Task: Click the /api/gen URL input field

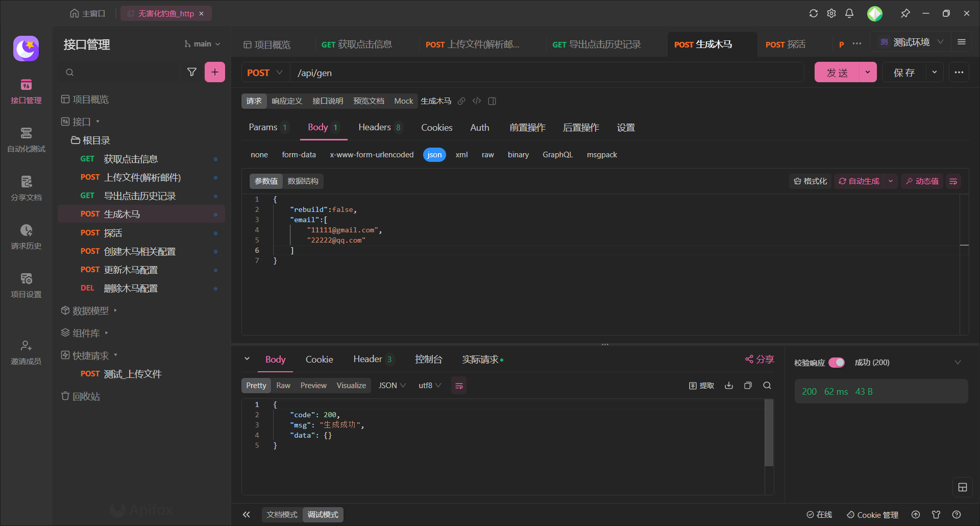Action: [x=547, y=73]
